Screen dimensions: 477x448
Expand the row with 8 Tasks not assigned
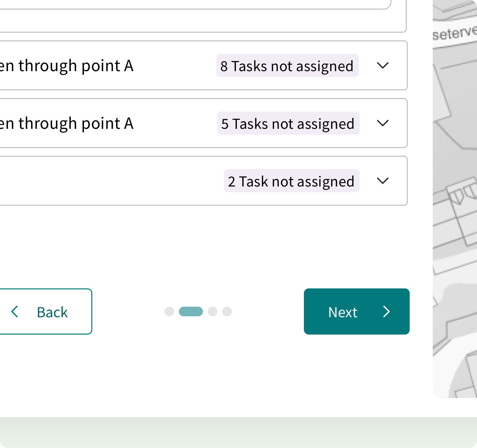click(382, 65)
